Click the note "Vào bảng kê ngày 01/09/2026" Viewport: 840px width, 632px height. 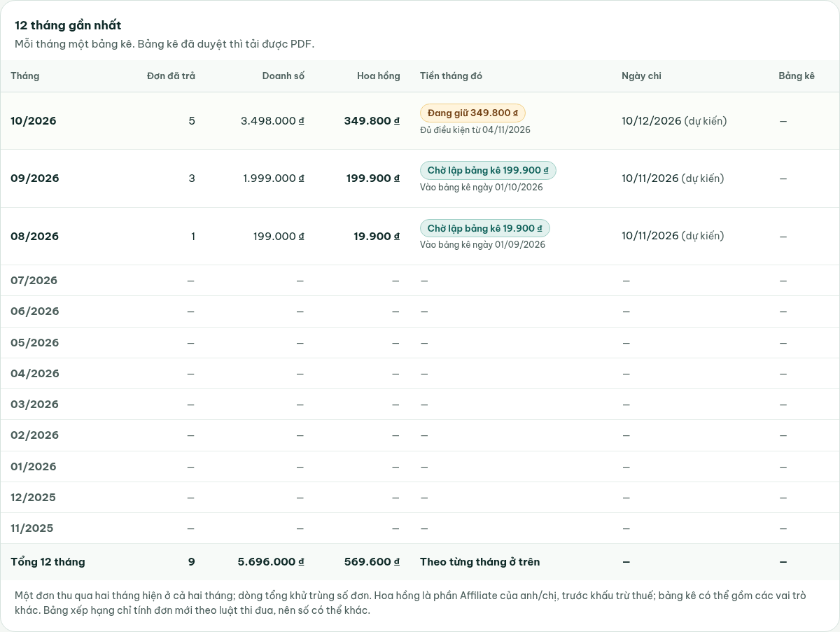point(482,245)
